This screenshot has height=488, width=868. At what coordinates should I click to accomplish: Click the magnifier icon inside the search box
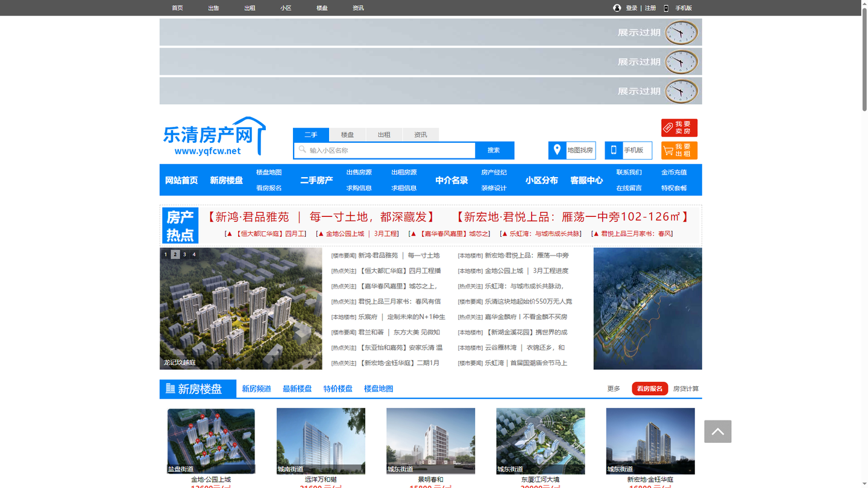click(303, 149)
